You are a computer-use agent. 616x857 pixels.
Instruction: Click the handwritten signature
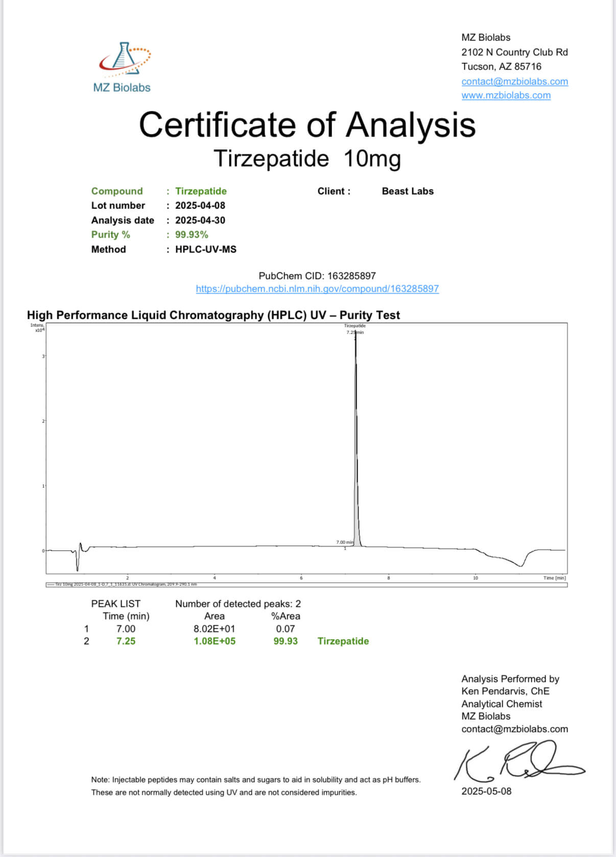[516, 763]
